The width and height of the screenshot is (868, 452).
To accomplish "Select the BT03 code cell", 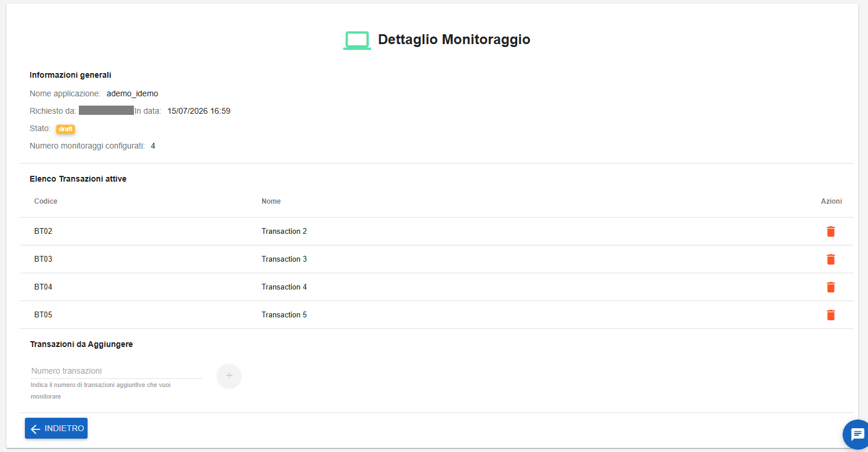I will (x=43, y=259).
